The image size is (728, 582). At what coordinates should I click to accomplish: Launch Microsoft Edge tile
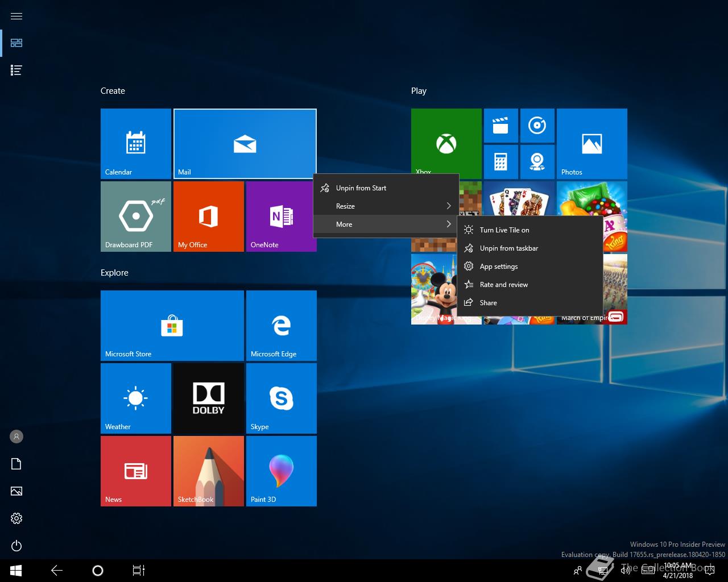[282, 326]
